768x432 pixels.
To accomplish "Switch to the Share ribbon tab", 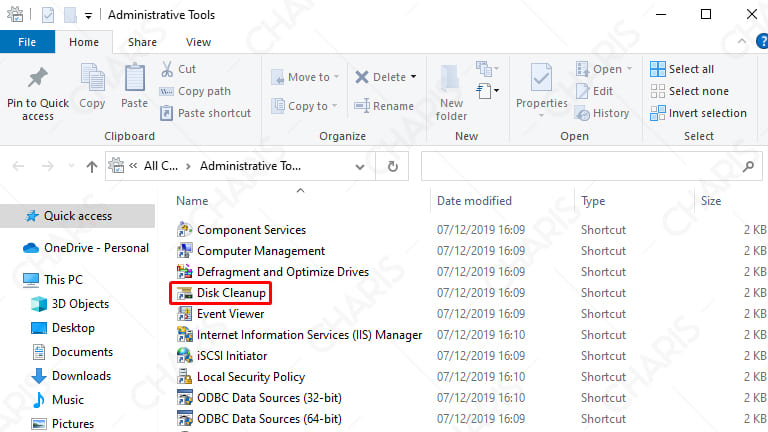I will [x=143, y=42].
